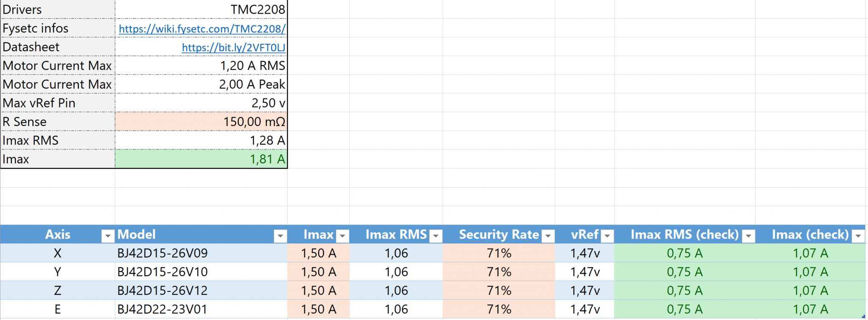Open Imax RMS (check) filter dropdown
Screen dimensions: 868x320
point(748,236)
